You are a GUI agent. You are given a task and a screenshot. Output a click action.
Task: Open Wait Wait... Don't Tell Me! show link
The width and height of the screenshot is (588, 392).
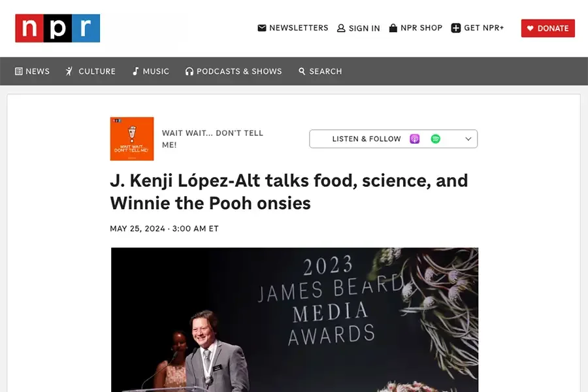[212, 139]
